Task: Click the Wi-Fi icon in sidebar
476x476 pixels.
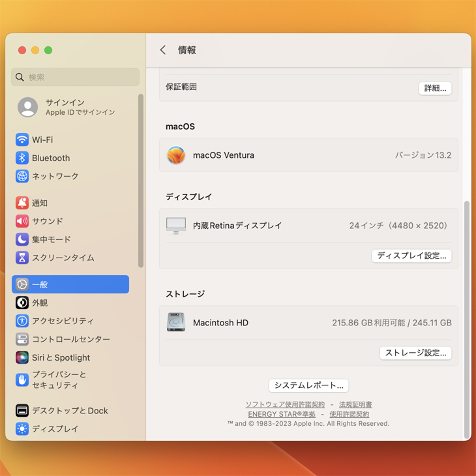Action: coord(22,140)
